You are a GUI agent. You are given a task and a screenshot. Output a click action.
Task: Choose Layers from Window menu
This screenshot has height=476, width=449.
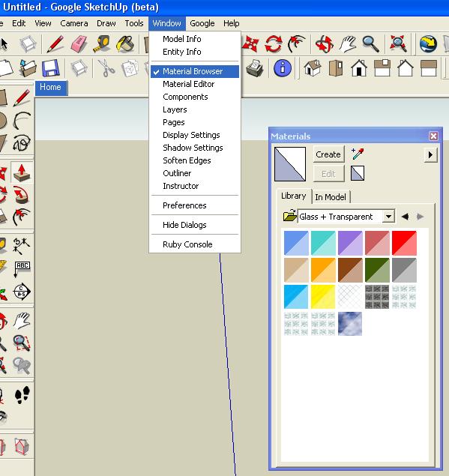pos(195,109)
